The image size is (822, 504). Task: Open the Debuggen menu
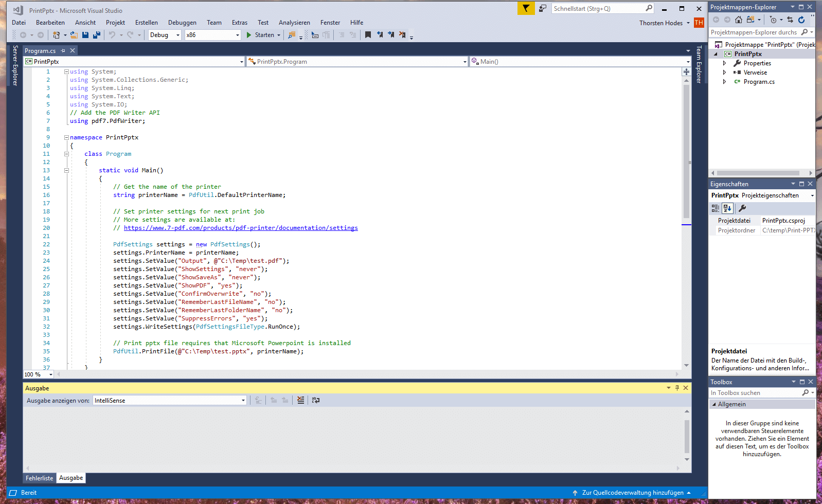[182, 23]
